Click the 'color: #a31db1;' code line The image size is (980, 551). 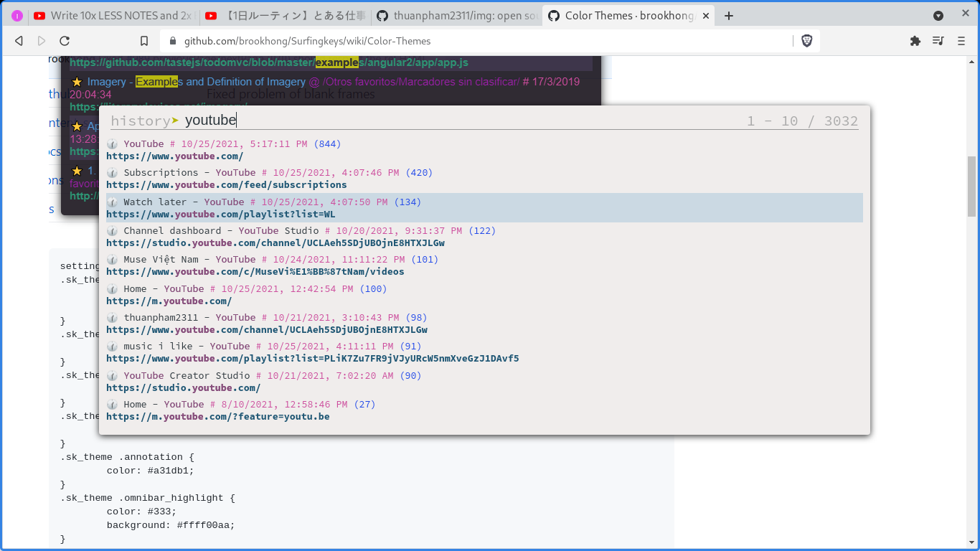pyautogui.click(x=151, y=471)
